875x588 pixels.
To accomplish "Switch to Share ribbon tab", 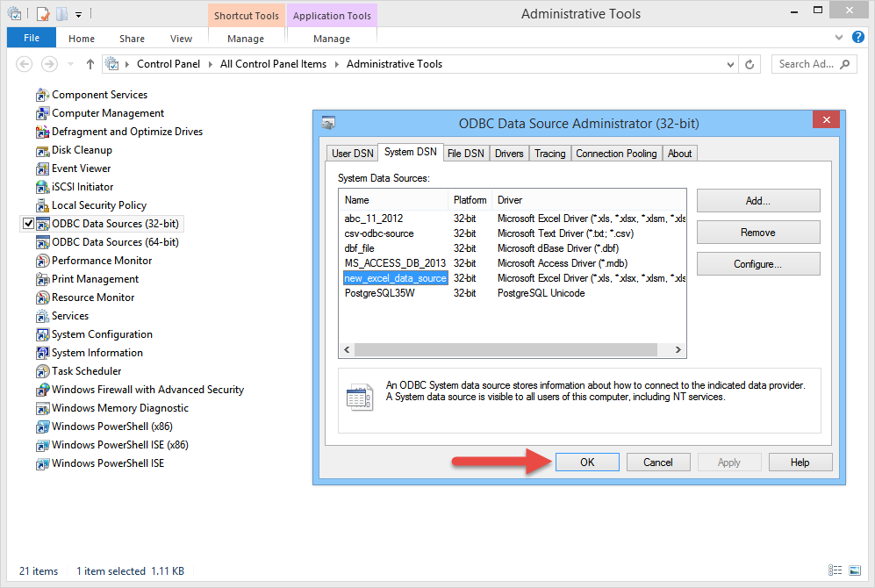I will click(x=132, y=39).
